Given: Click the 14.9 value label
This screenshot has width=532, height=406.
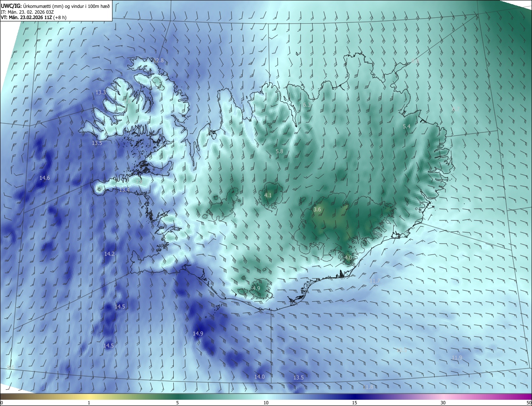Looking at the screenshot, I should point(198,333).
